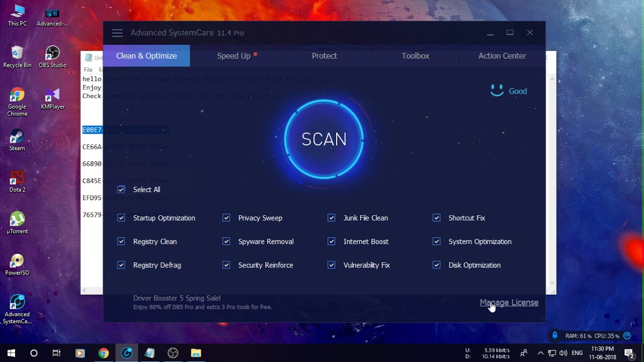This screenshot has width=644, height=362.
Task: Switch to Notepad from the taskbar
Action: coord(149,353)
